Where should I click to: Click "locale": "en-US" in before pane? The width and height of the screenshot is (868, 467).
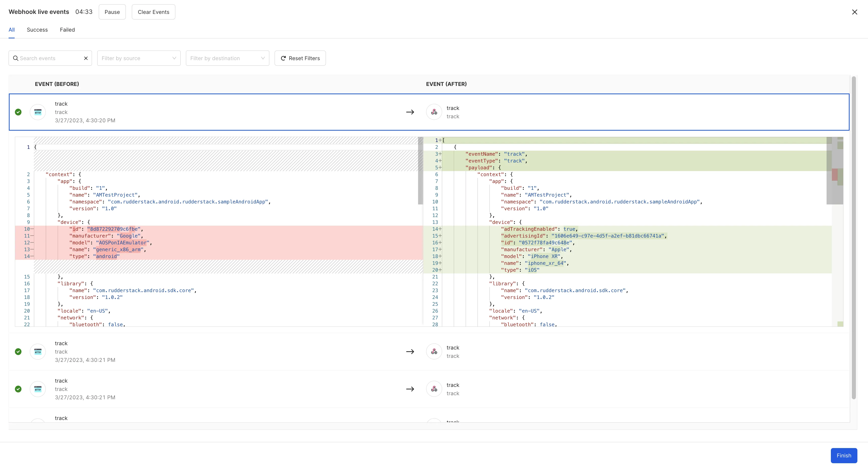pos(84,311)
